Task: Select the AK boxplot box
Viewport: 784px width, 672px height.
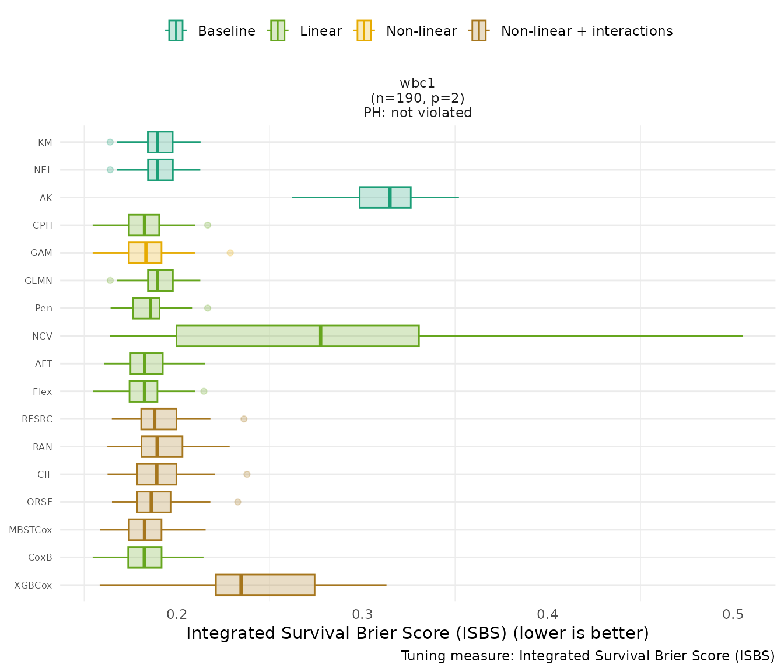Action: [385, 198]
